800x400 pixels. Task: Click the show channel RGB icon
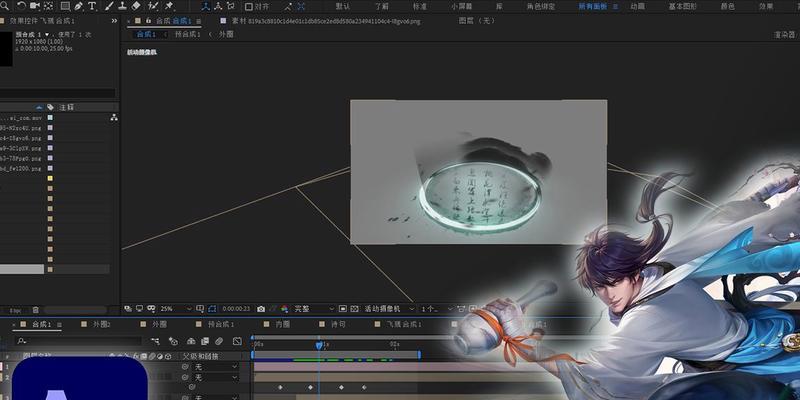click(285, 309)
